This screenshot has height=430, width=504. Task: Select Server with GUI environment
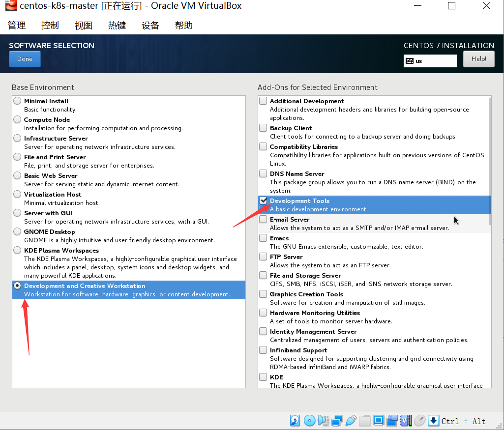click(17, 213)
